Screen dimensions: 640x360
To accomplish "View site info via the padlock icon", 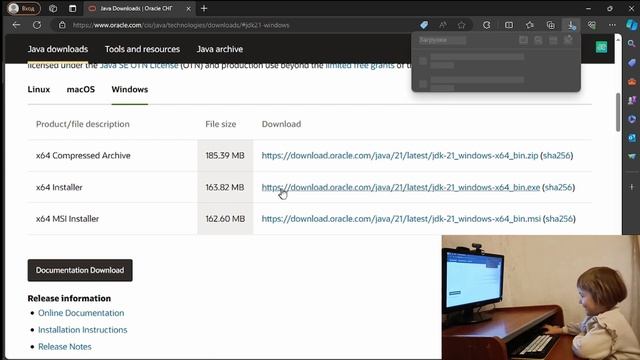I will 62,25.
